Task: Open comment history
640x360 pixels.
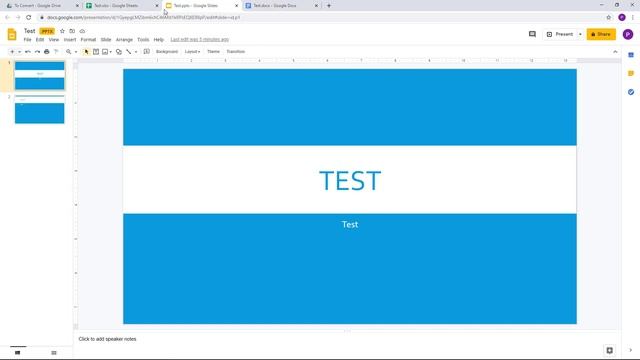Action: pos(532,34)
